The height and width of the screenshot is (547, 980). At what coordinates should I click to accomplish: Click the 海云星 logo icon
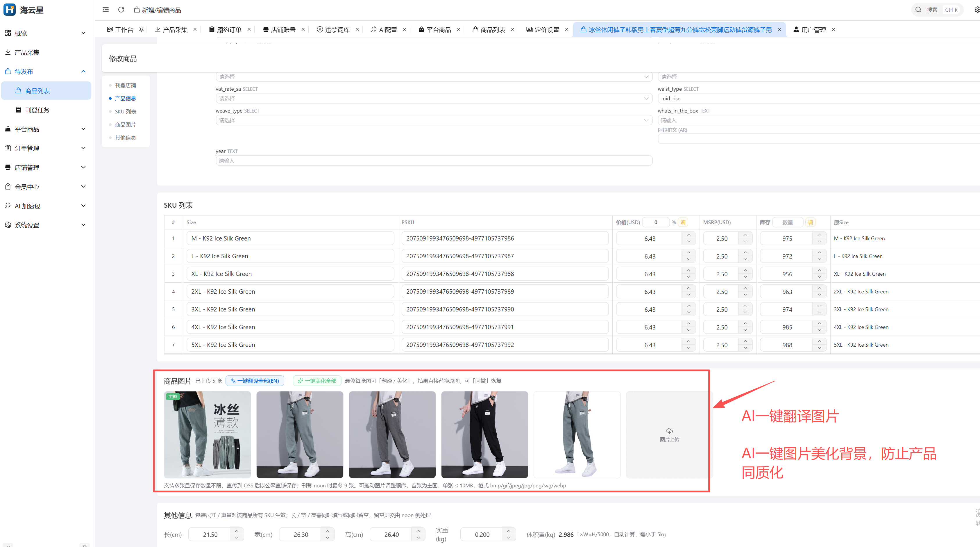pyautogui.click(x=10, y=10)
